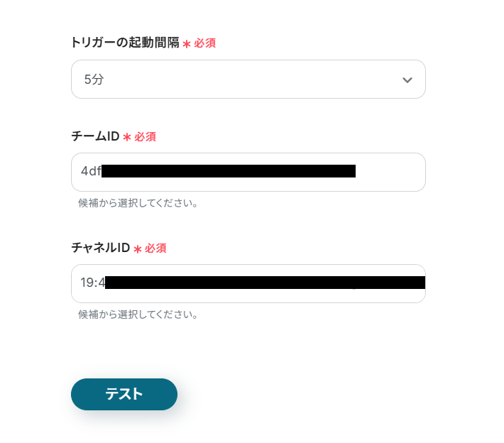Click the red asterisk beside チームID

click(127, 137)
